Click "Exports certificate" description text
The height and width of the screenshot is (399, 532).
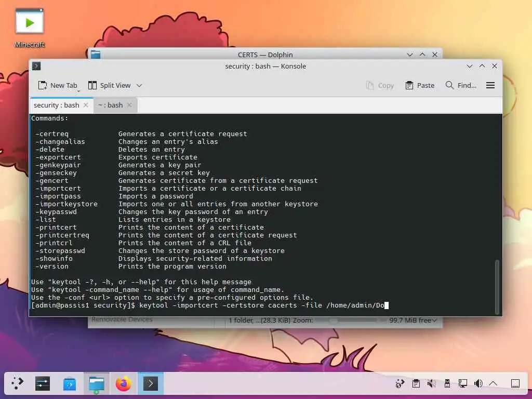(158, 157)
